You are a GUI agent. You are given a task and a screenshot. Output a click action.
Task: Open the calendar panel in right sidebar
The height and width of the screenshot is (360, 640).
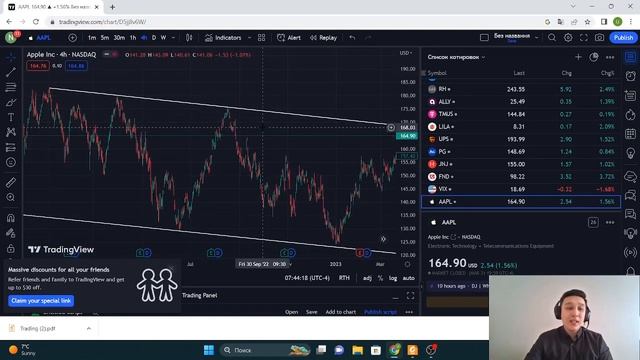(x=631, y=134)
